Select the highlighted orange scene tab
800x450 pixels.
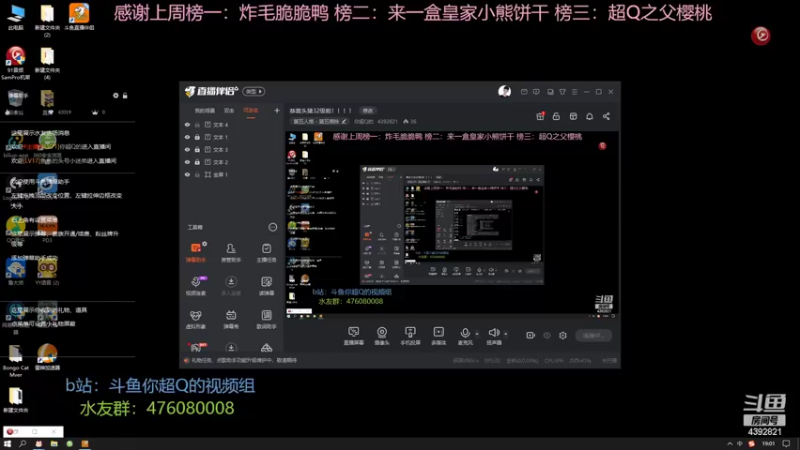[251, 111]
